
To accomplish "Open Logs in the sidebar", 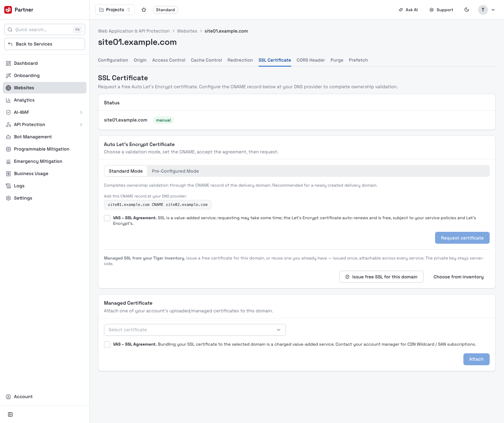I will pyautogui.click(x=44, y=186).
